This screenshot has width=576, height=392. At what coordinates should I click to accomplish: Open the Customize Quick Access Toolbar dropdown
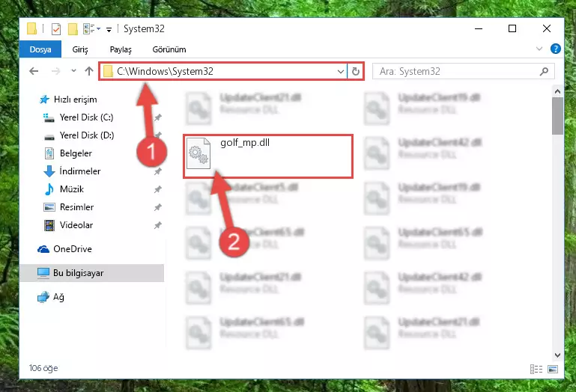pos(109,29)
